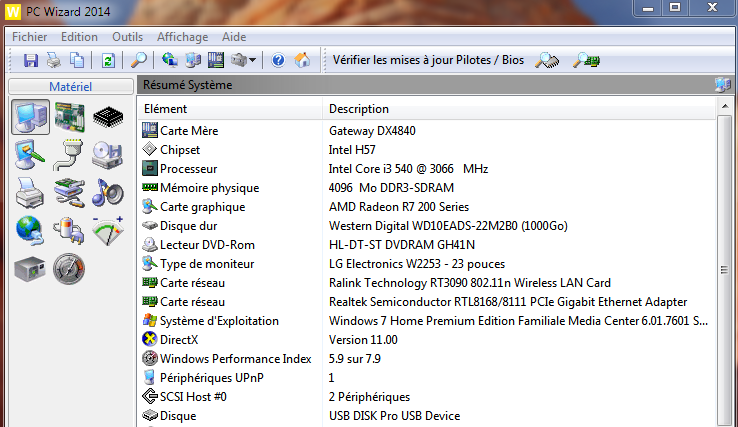Select the Network globe category icon

(x=30, y=231)
